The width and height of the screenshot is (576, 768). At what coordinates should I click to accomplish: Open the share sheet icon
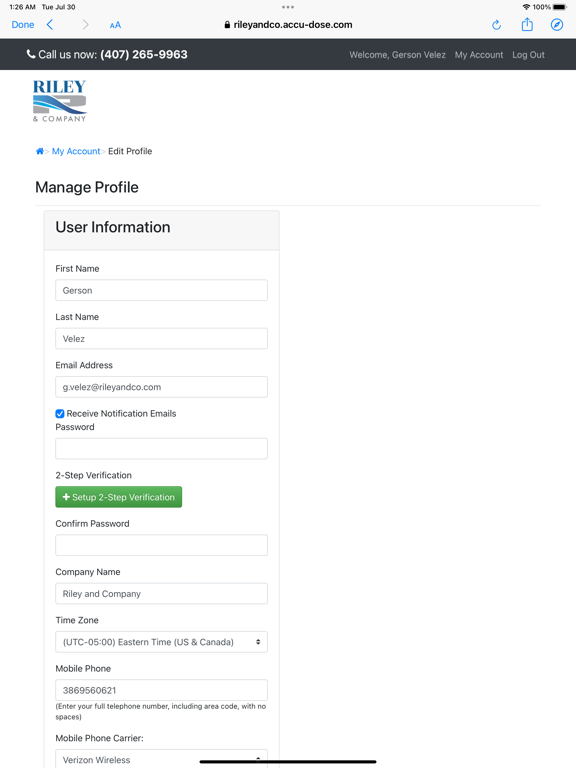click(527, 24)
